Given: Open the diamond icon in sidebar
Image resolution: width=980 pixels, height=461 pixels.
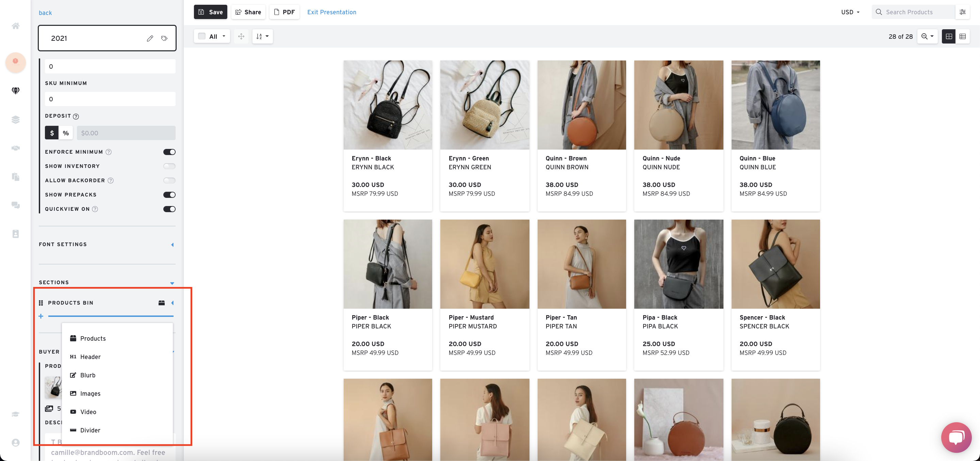Looking at the screenshot, I should coord(16,90).
